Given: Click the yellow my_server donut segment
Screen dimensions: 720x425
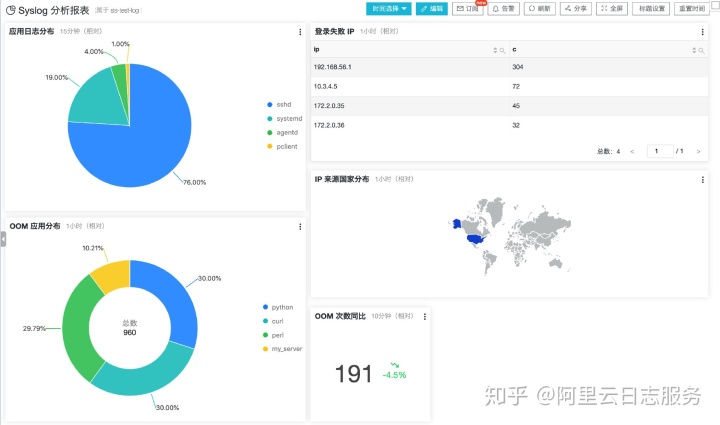Looking at the screenshot, I should (x=112, y=275).
